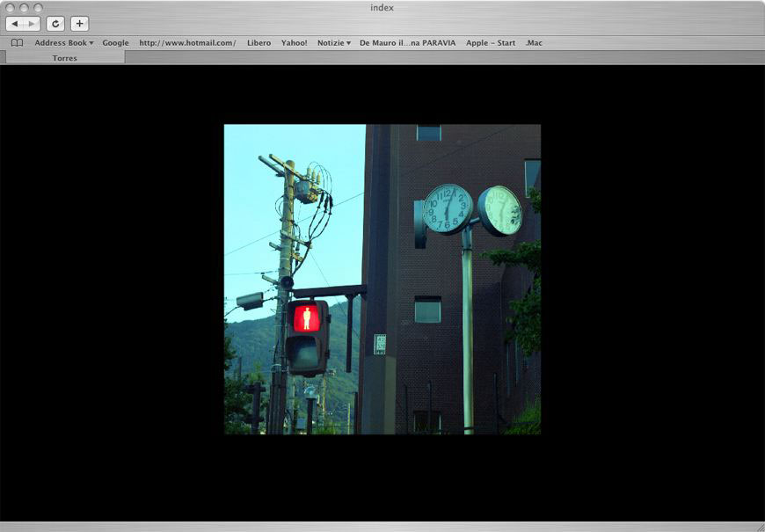Click the street photo in the page
This screenshot has width=765, height=532.
point(382,279)
